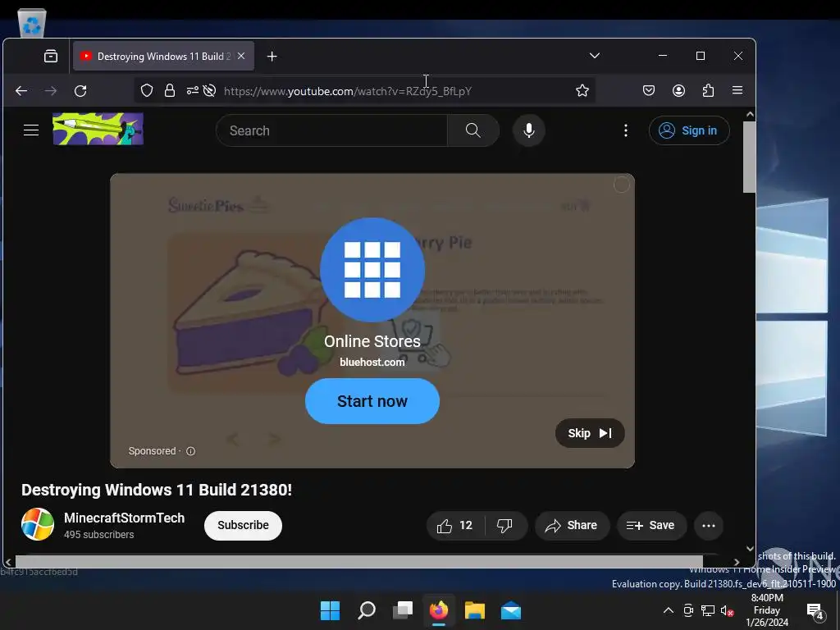
Task: Open the tracking protection shield
Action: [x=147, y=90]
